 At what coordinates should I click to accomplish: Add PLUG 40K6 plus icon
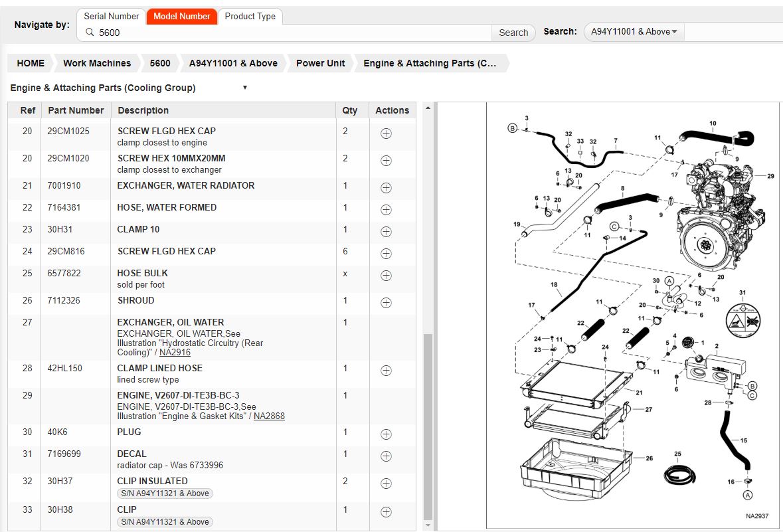coord(386,434)
